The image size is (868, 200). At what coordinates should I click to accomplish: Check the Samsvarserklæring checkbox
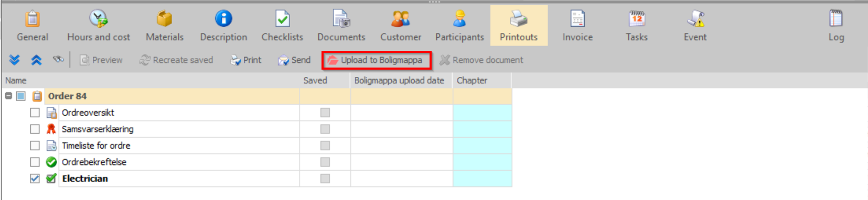pos(35,129)
